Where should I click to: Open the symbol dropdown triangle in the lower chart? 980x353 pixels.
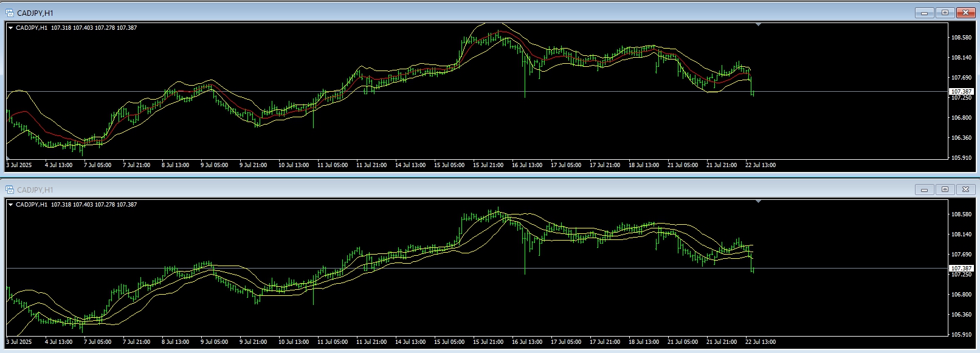click(10, 205)
